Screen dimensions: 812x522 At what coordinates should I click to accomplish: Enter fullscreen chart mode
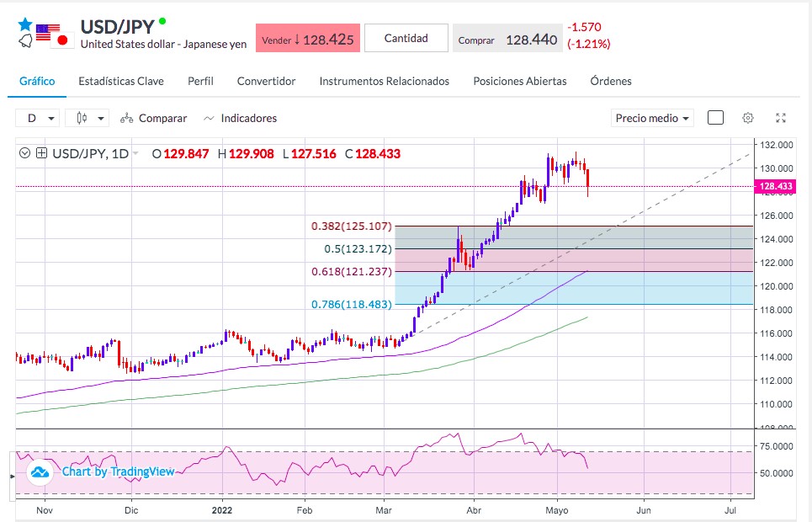point(781,118)
